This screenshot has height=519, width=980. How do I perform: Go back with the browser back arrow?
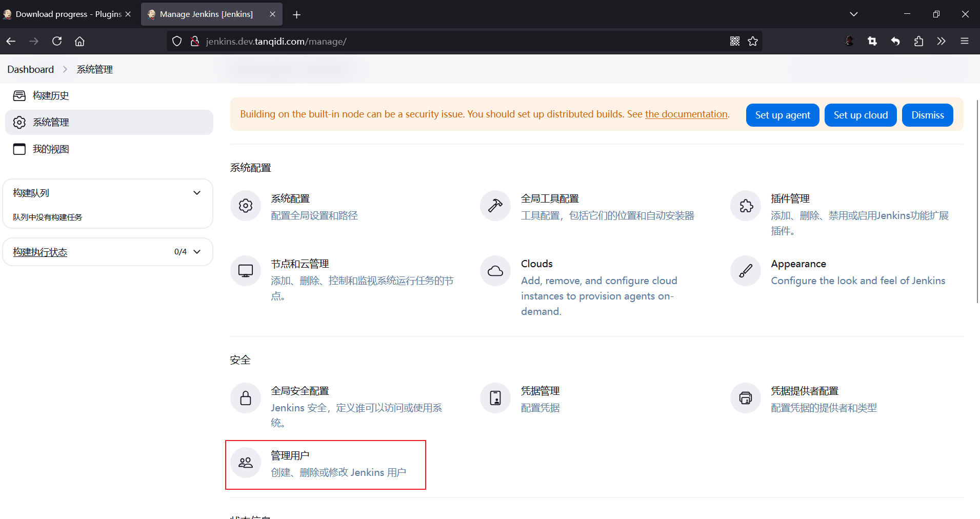(x=11, y=41)
